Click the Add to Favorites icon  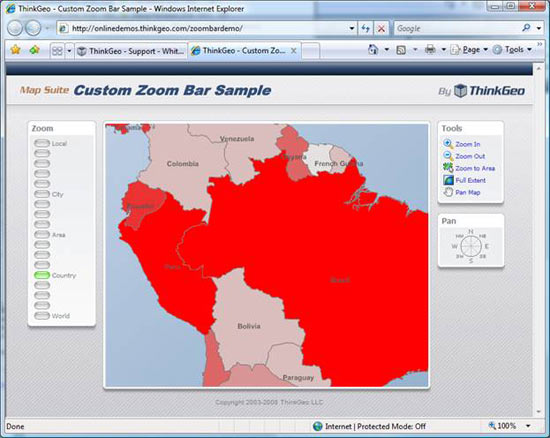pyautogui.click(x=34, y=50)
